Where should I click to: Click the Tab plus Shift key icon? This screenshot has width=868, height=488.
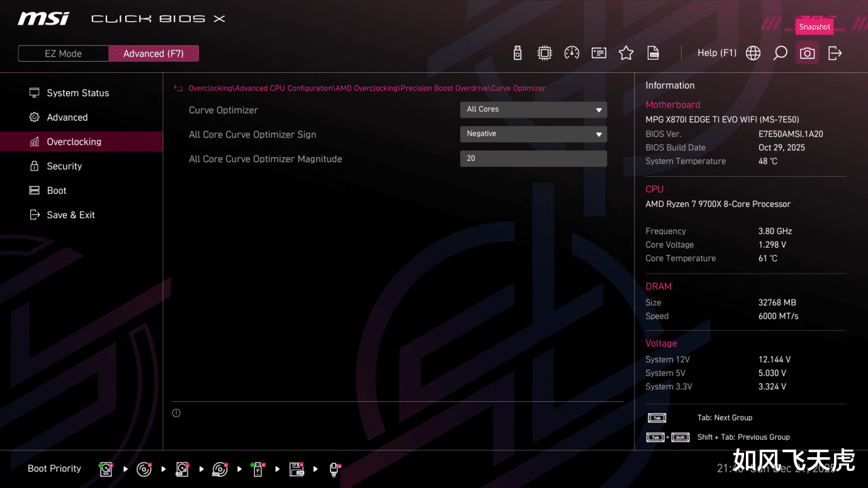(668, 438)
